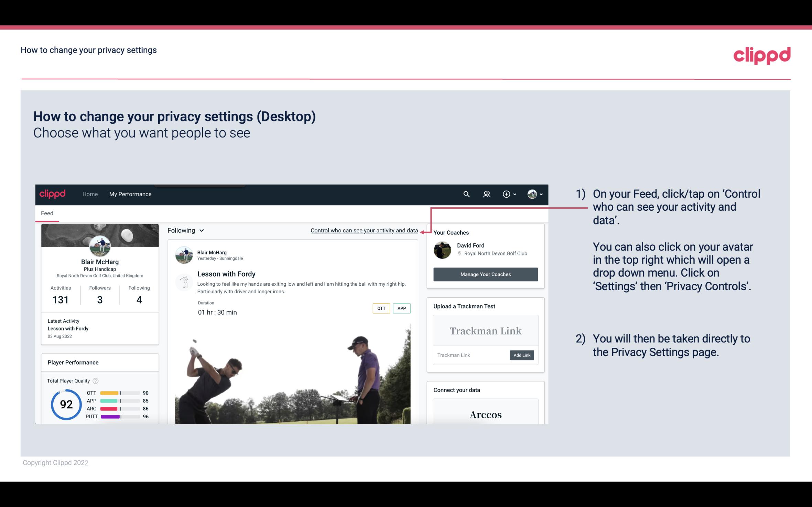812x507 pixels.
Task: Select the My Performance menu tab
Action: click(130, 194)
